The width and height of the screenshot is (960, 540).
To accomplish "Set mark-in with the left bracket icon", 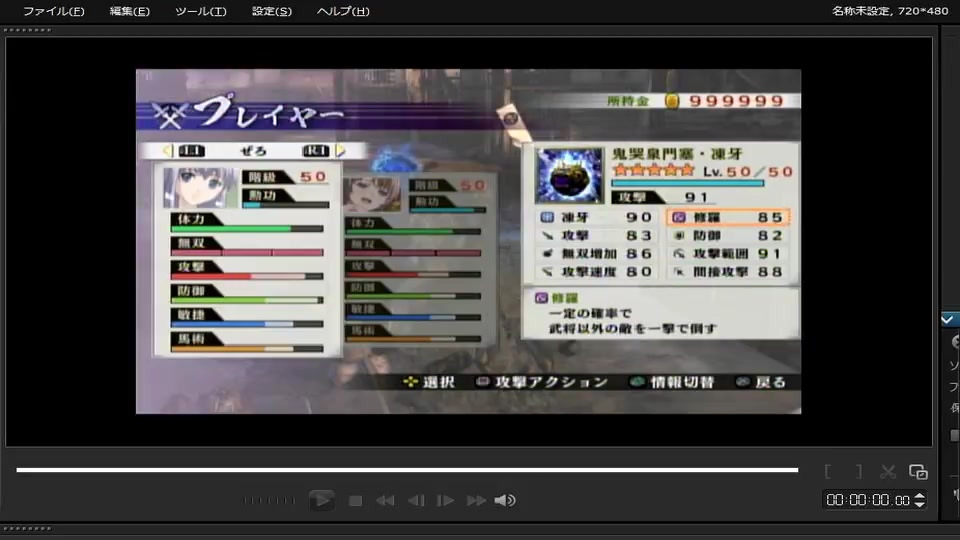I will pyautogui.click(x=828, y=471).
